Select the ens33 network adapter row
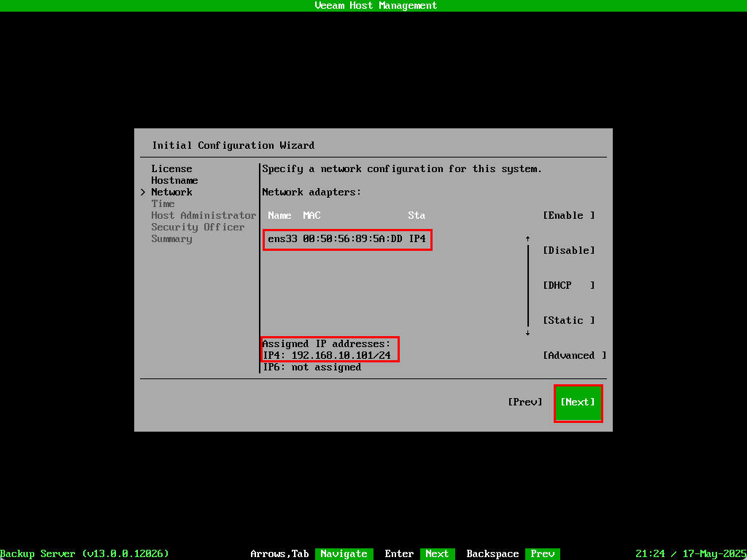The image size is (747, 560). (x=347, y=239)
